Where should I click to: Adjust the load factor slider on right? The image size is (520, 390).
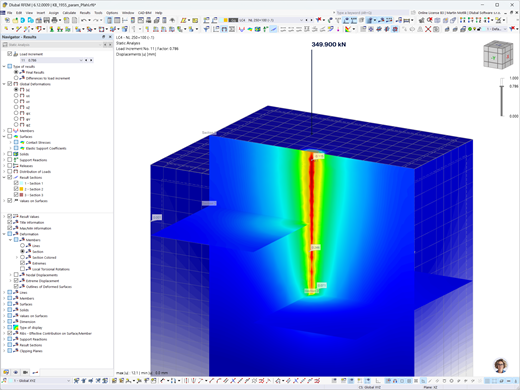click(x=501, y=87)
